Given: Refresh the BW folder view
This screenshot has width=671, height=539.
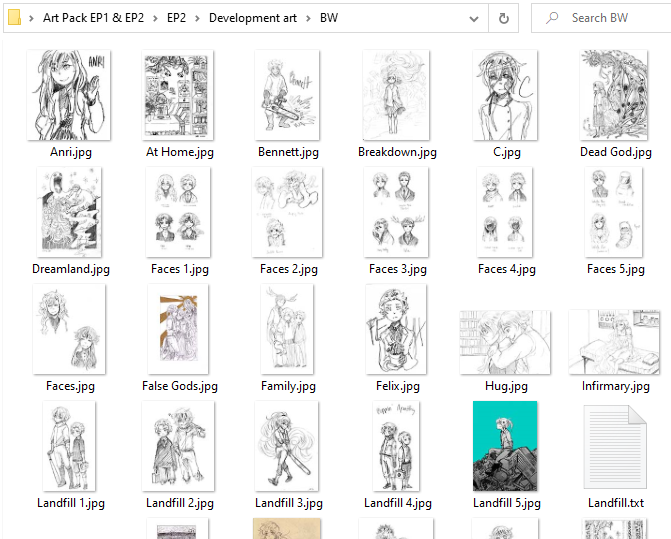Looking at the screenshot, I should click(x=504, y=18).
